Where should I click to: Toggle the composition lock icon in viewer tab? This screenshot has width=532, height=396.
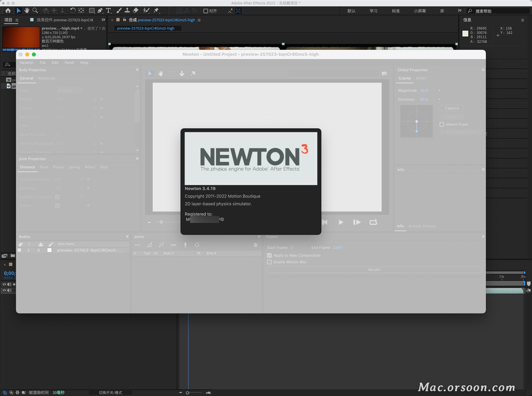(x=125, y=20)
